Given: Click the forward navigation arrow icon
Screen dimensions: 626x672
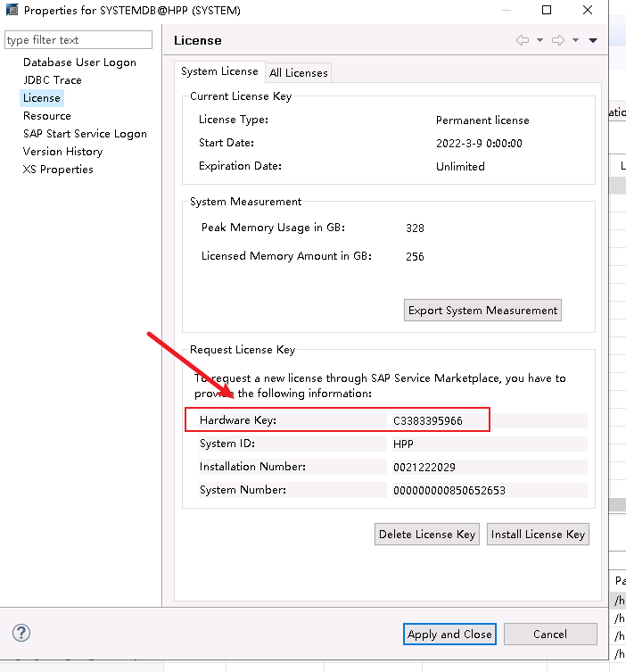Looking at the screenshot, I should pos(558,40).
